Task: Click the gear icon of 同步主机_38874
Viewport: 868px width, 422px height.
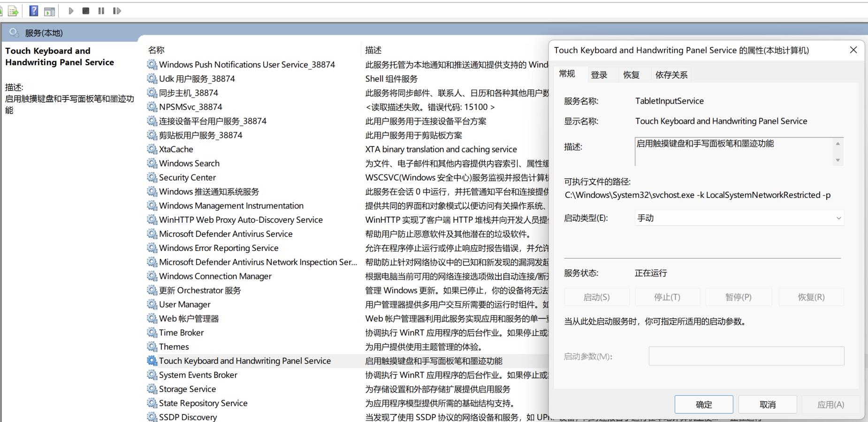Action: pyautogui.click(x=152, y=92)
